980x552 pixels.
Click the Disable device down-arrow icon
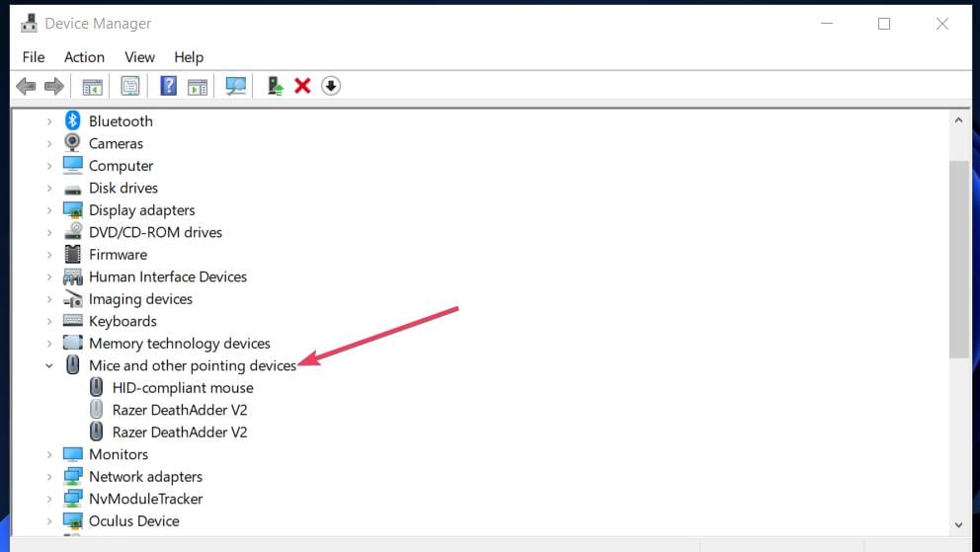tap(331, 86)
